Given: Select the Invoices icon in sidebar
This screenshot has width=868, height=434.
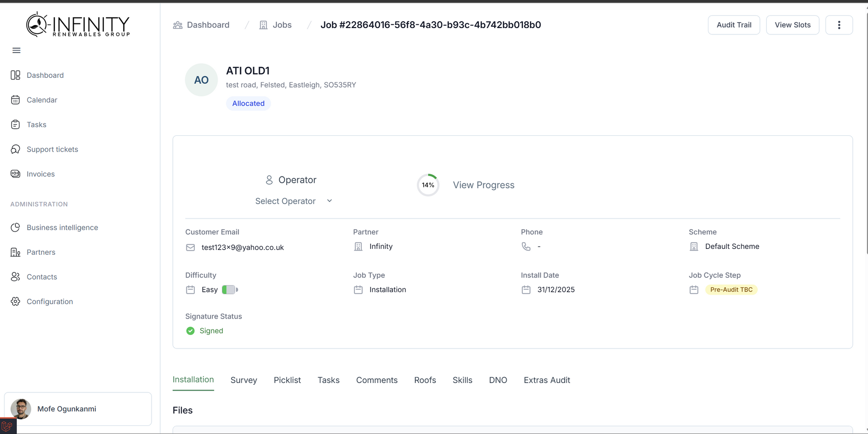Looking at the screenshot, I should point(15,174).
